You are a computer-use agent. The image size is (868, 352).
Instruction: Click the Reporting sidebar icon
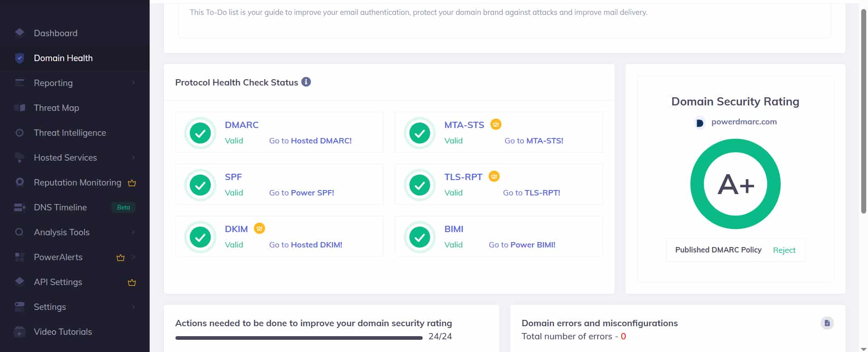click(x=19, y=83)
